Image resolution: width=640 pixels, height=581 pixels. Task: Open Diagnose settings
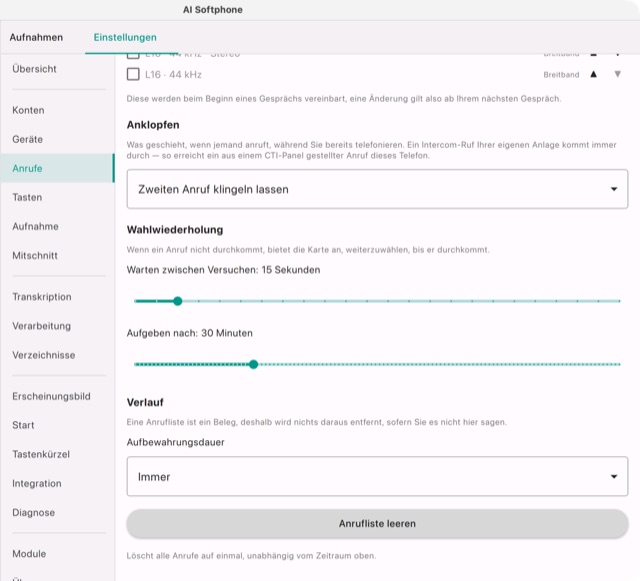[x=57, y=512]
